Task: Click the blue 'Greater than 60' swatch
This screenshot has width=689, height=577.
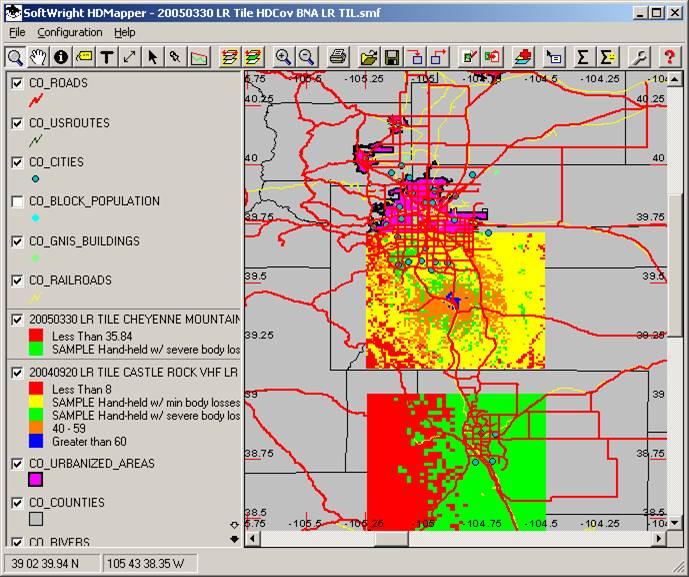Action: pos(36,442)
